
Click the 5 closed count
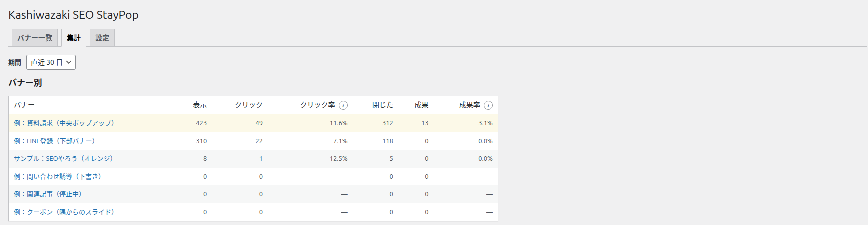(x=391, y=159)
